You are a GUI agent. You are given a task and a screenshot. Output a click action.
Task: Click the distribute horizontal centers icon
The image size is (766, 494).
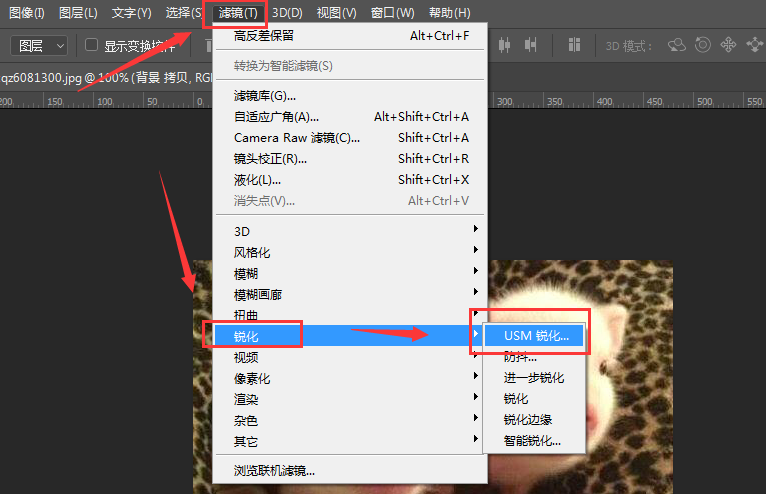pyautogui.click(x=504, y=45)
